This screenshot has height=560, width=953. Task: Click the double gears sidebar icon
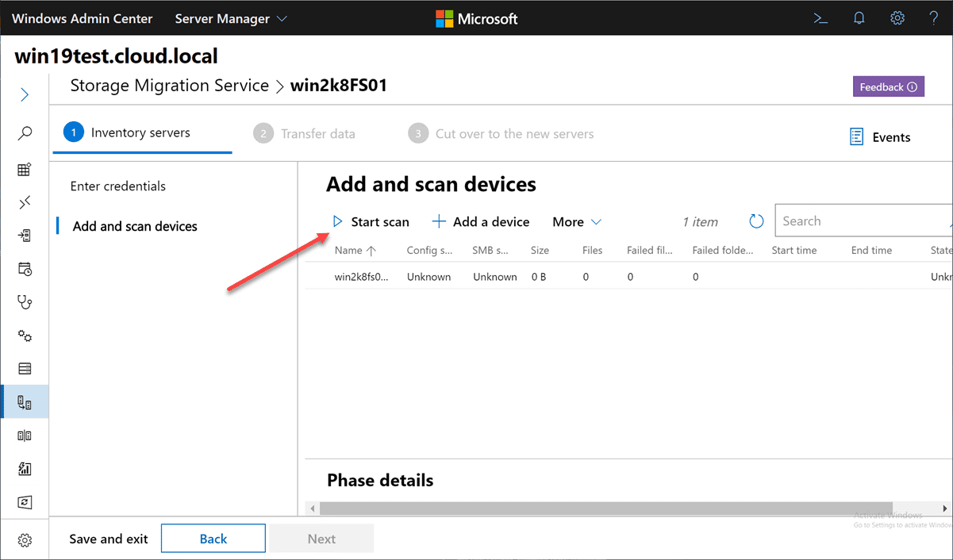[x=25, y=336]
